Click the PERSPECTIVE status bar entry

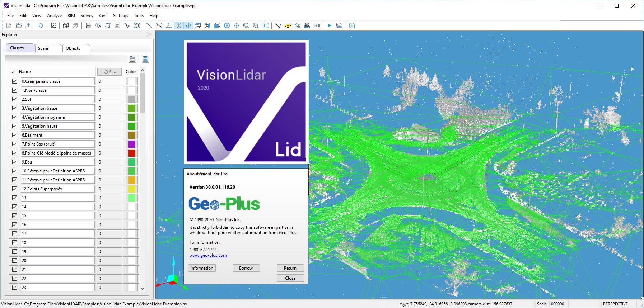pyautogui.click(x=615, y=304)
